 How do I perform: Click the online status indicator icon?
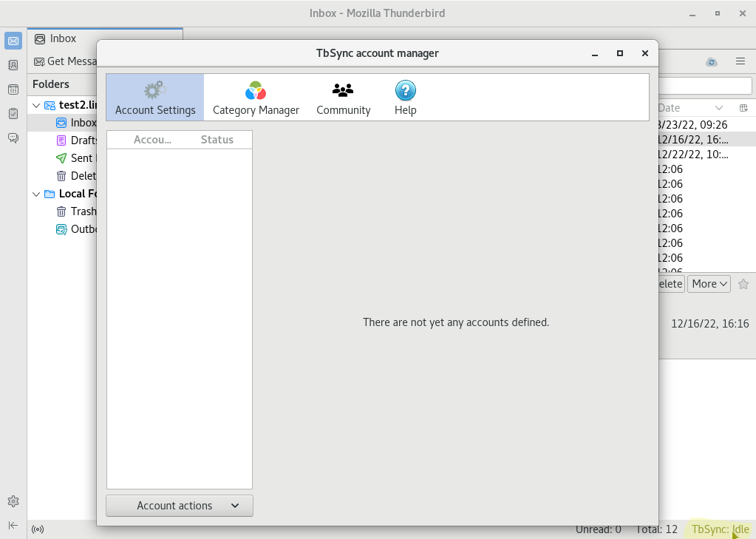(x=38, y=529)
